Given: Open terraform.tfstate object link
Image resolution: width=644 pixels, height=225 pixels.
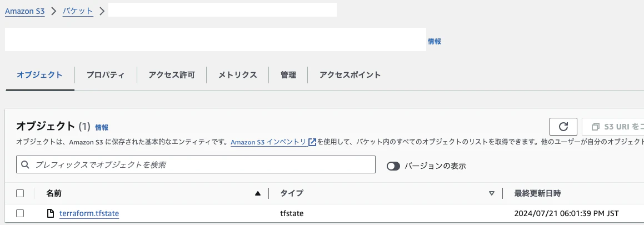Looking at the screenshot, I should tap(89, 213).
